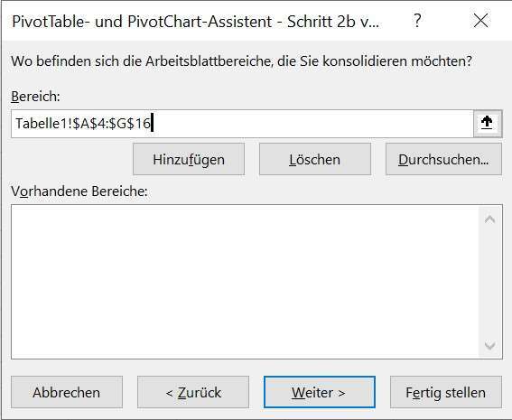512x420 pixels.
Task: Open help via the question mark icon
Action: pos(417,21)
